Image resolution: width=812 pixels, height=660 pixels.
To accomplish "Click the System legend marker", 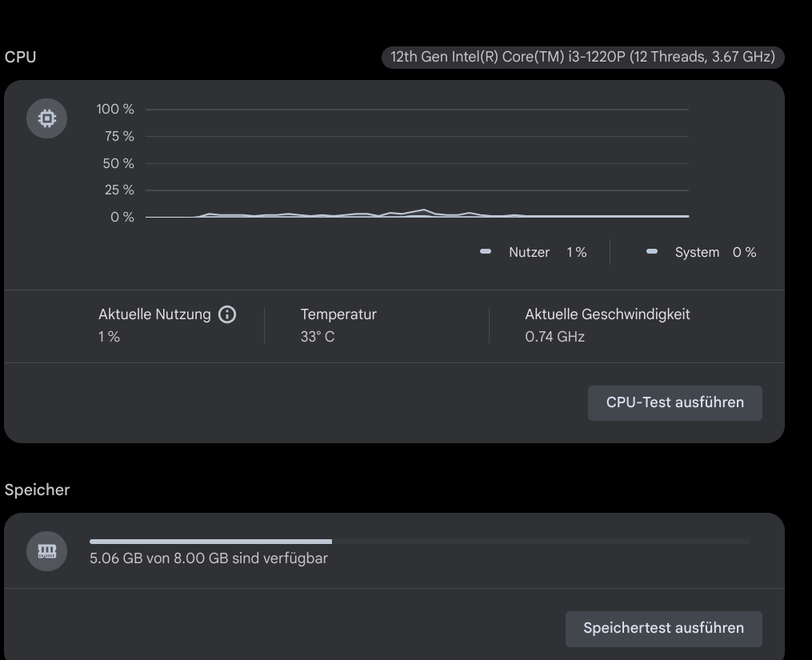I will pos(652,252).
